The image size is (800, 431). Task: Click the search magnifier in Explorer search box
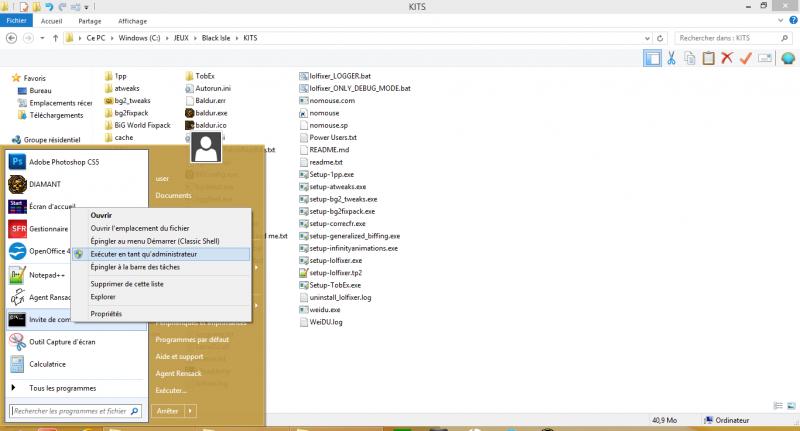point(785,38)
